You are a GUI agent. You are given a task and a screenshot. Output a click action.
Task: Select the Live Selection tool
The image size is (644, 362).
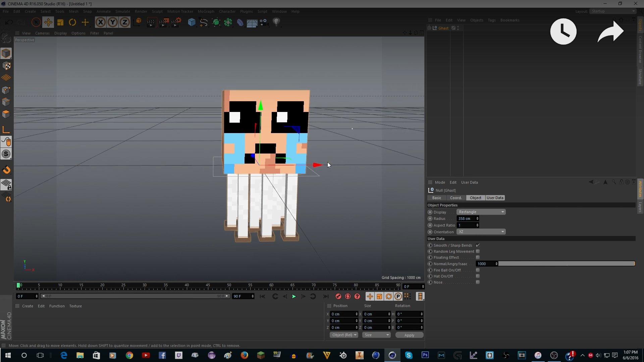tap(36, 22)
